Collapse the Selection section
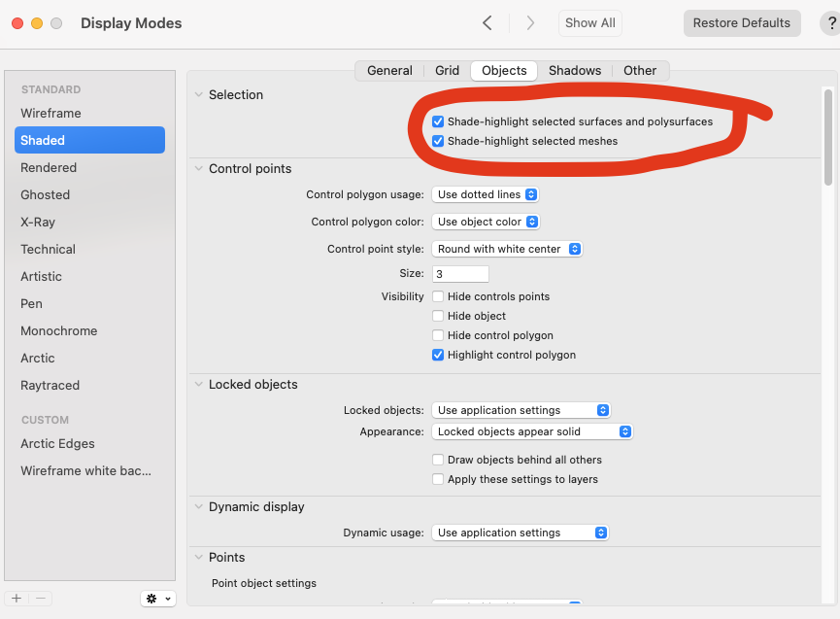 [x=199, y=95]
